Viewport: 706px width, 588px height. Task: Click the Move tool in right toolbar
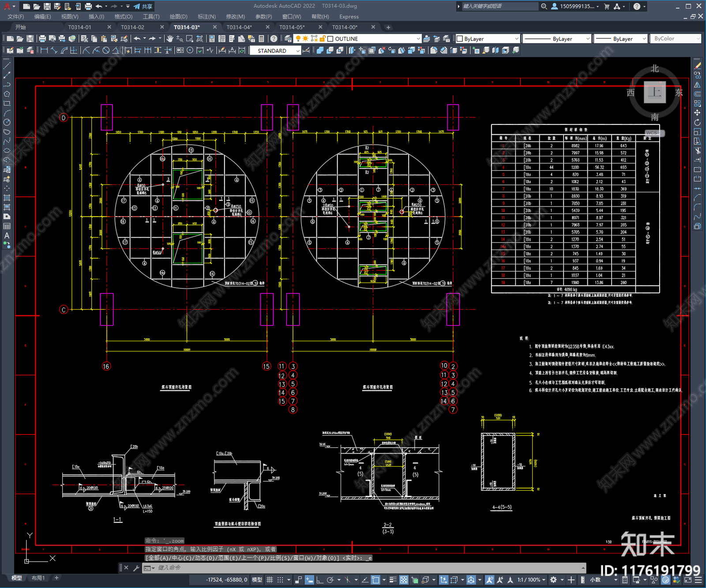(x=697, y=113)
